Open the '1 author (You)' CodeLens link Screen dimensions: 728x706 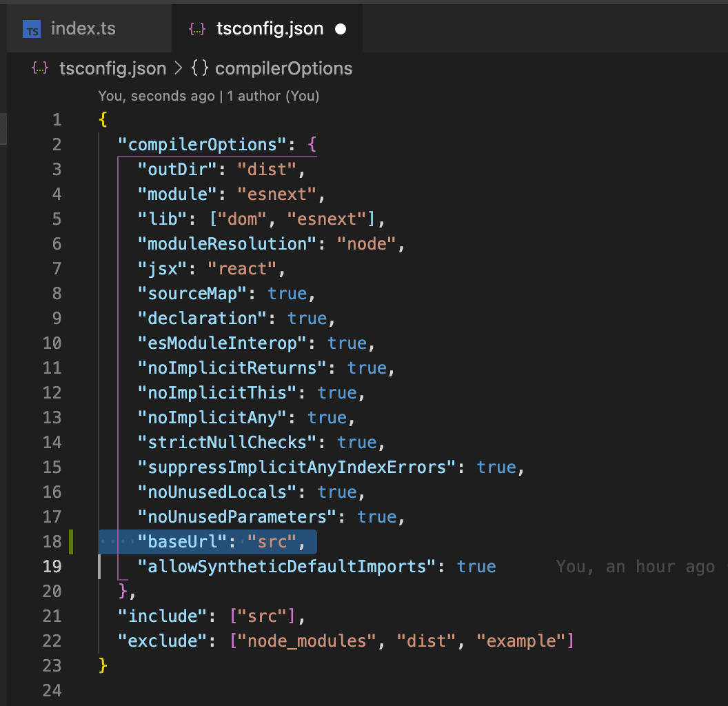[273, 96]
